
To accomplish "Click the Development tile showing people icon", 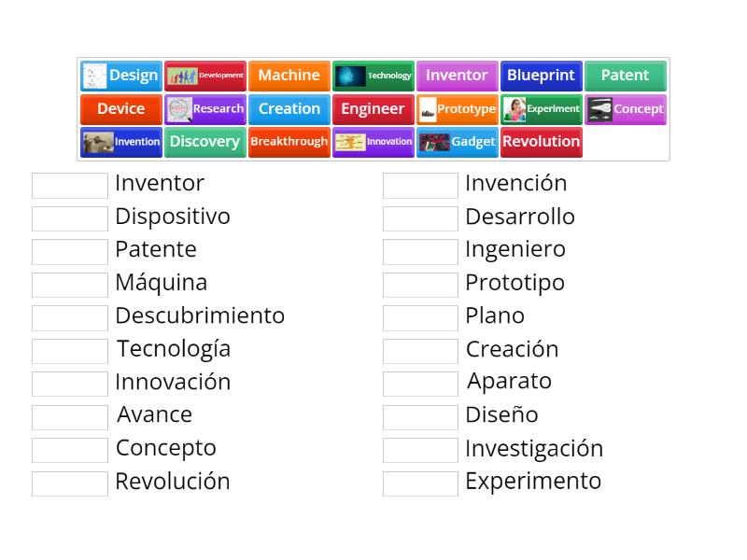I will [205, 76].
